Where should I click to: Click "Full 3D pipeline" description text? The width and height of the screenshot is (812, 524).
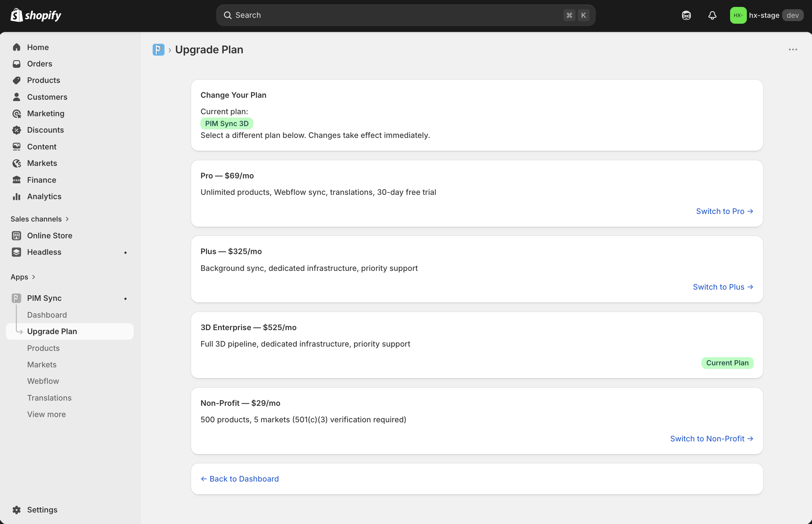pyautogui.click(x=305, y=344)
